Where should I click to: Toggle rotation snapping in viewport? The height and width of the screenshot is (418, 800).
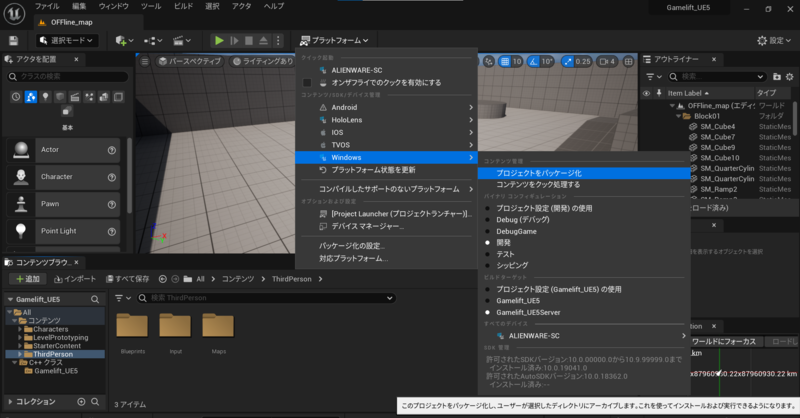click(x=533, y=61)
